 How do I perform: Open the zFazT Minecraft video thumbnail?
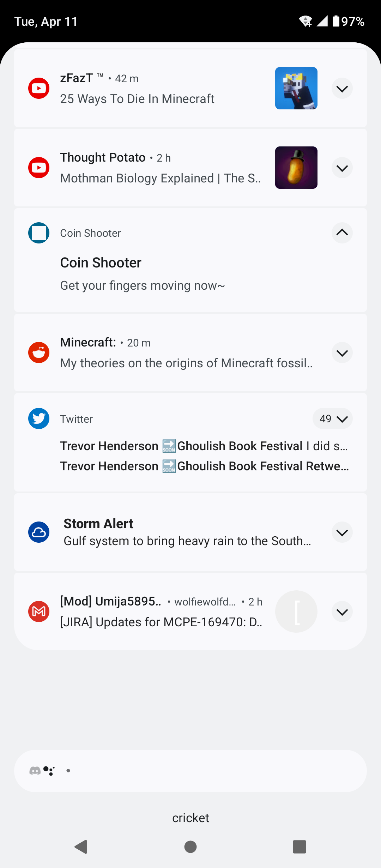296,88
